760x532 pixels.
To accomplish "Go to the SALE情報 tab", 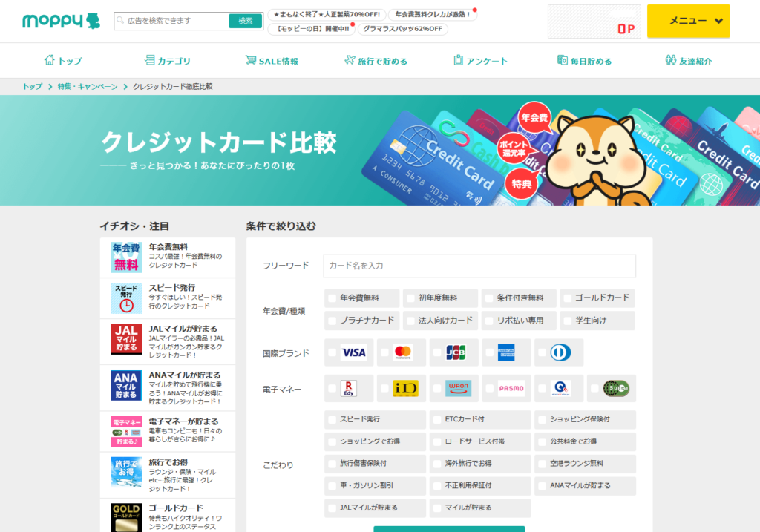I will [x=272, y=61].
